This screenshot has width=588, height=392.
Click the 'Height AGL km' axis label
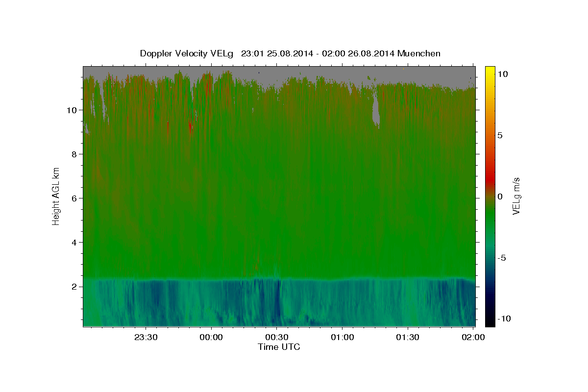coord(56,196)
